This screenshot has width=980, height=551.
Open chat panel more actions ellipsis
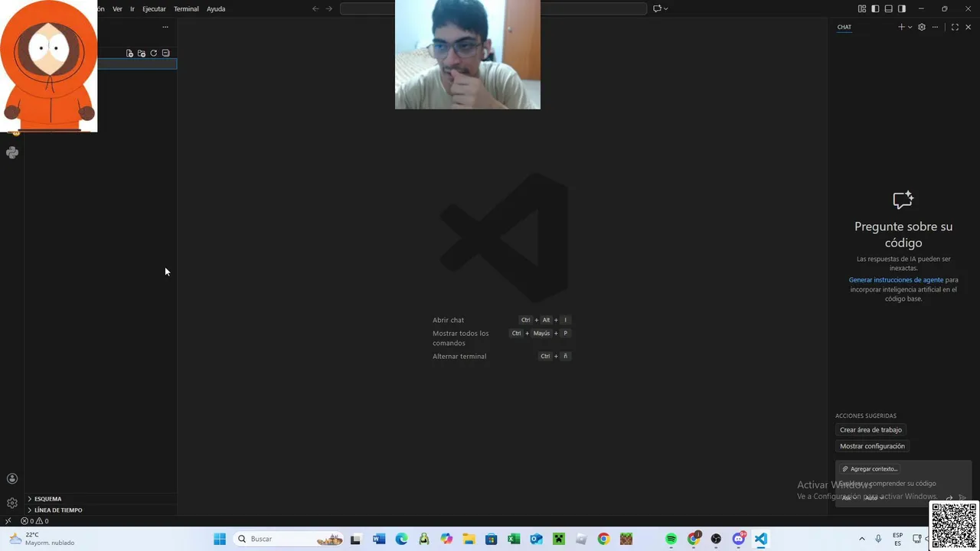click(935, 27)
